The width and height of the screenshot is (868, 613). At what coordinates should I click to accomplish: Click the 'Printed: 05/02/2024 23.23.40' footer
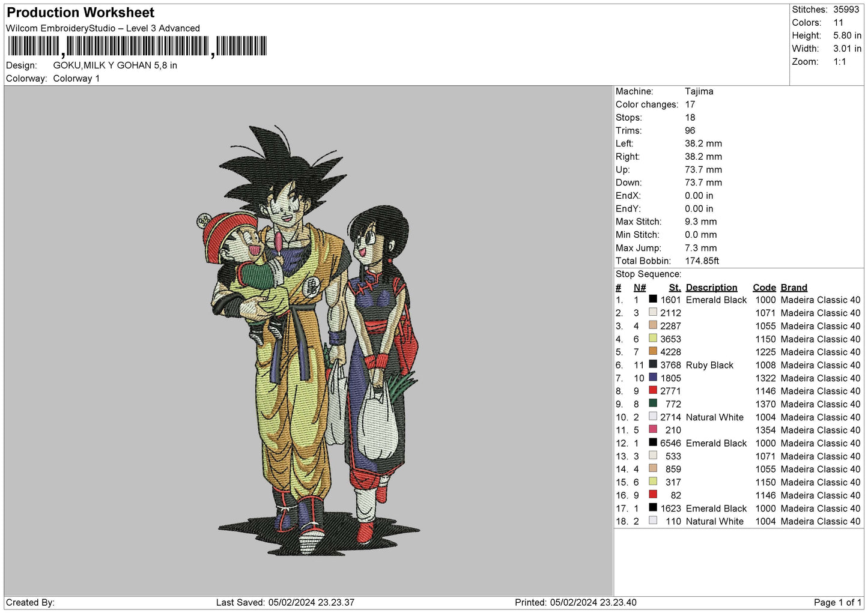click(x=575, y=603)
